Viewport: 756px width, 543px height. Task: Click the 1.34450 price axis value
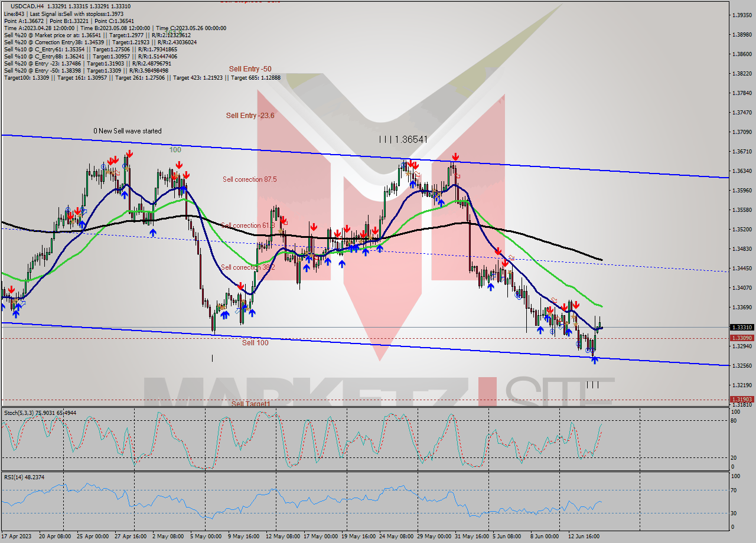point(741,268)
